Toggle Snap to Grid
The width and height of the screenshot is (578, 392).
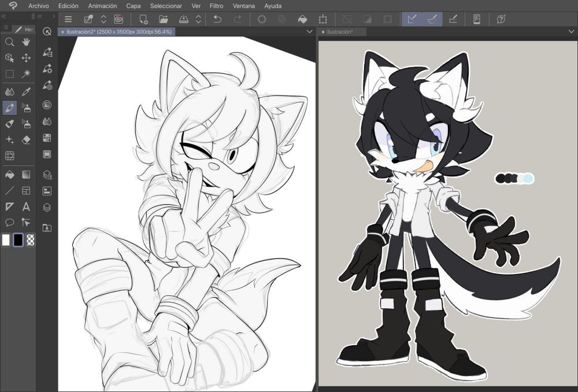tap(453, 19)
